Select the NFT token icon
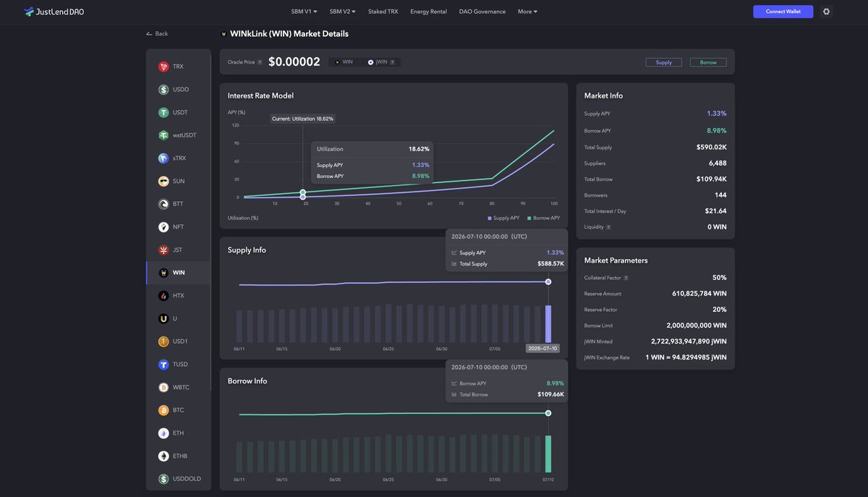 click(163, 227)
